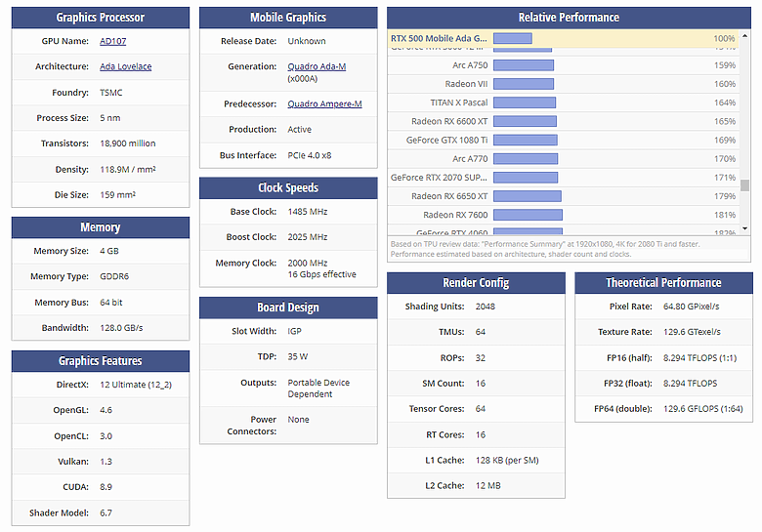762x532 pixels.
Task: Select the Radeon RX 6600 XT label
Action: coord(449,121)
